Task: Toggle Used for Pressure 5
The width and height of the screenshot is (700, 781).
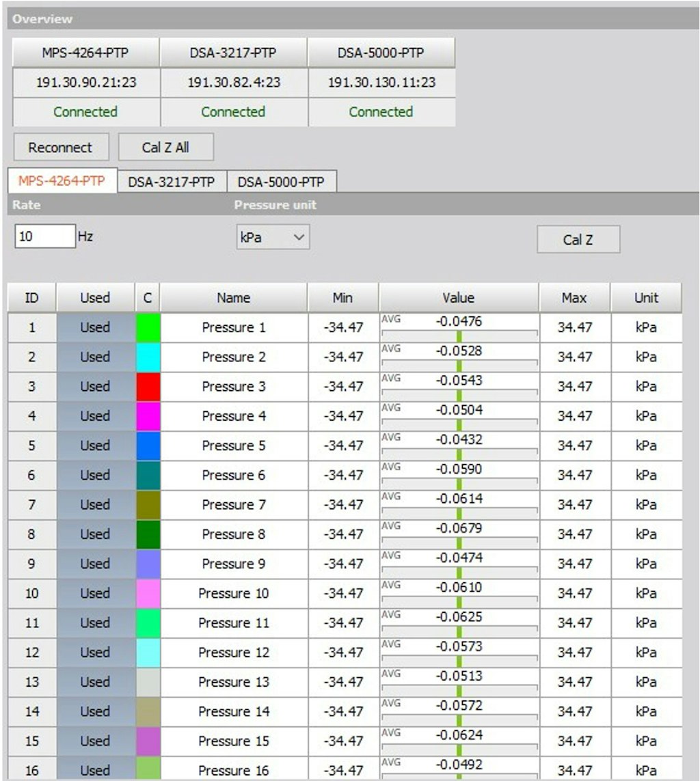Action: [x=95, y=446]
